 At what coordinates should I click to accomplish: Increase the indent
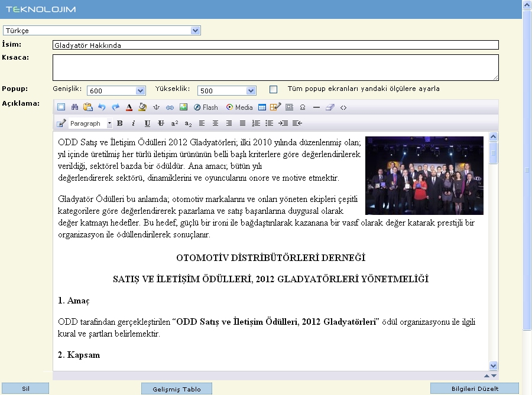[x=283, y=123]
